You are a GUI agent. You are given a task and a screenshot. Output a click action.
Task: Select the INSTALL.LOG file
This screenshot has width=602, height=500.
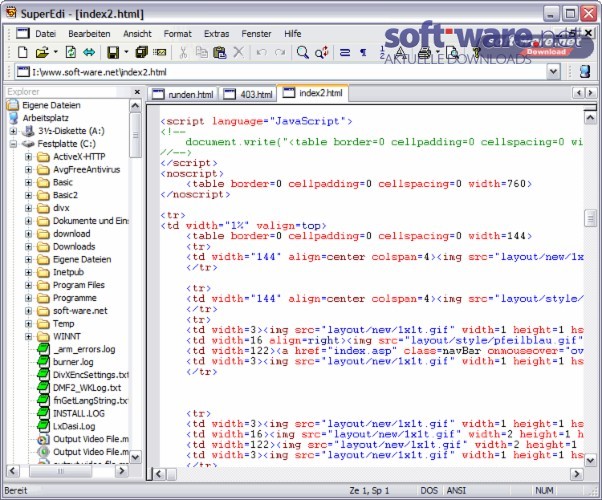click(79, 414)
